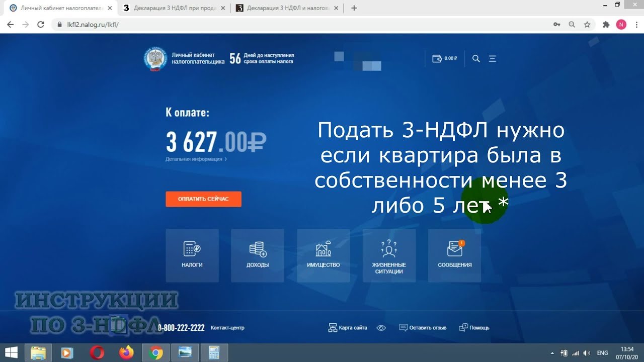Click the Контакт-центр link
The height and width of the screenshot is (362, 644).
pos(227,328)
